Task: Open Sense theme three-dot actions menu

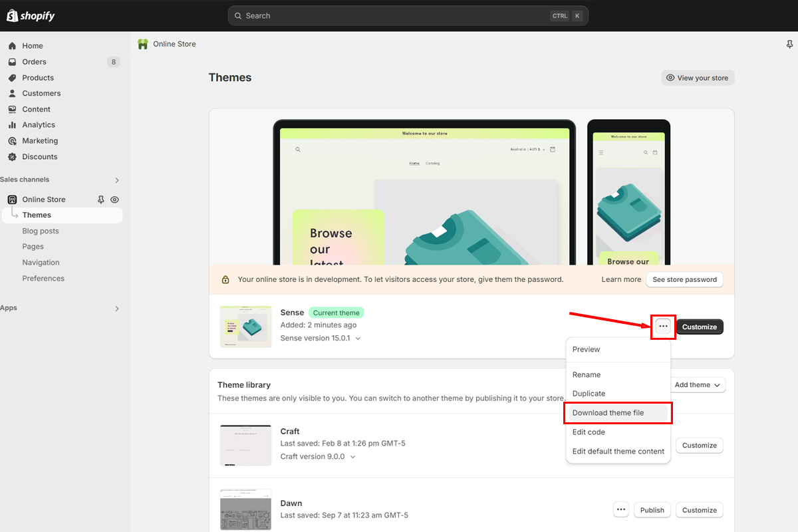Action: [x=663, y=327]
